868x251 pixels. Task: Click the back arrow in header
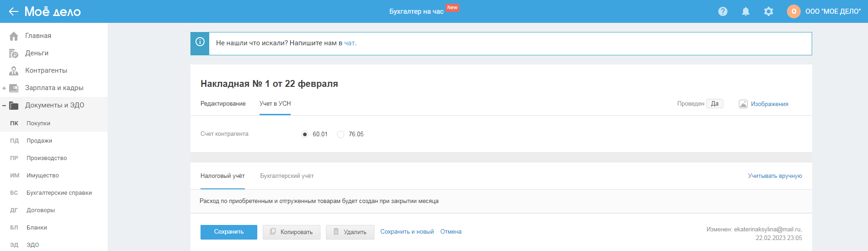pyautogui.click(x=14, y=11)
